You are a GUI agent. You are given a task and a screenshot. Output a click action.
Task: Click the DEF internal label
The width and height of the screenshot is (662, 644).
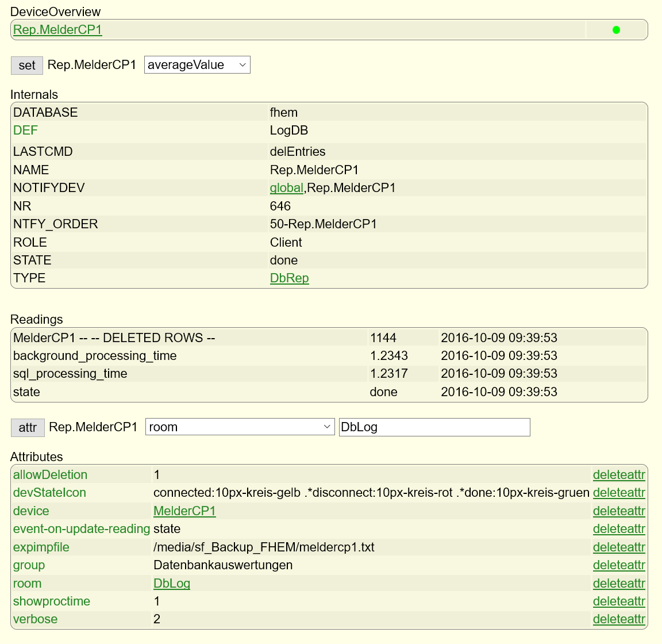(25, 131)
